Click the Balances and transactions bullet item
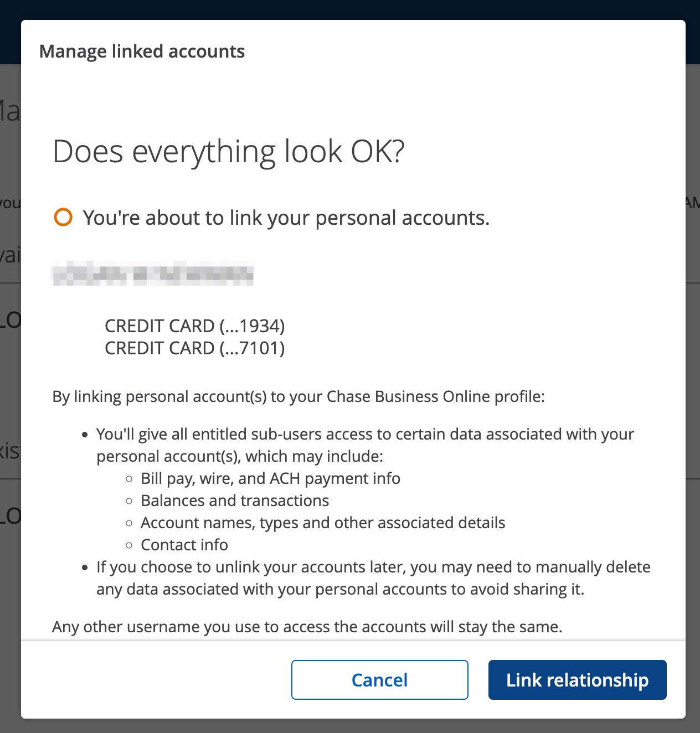The image size is (700, 733). pos(235,500)
